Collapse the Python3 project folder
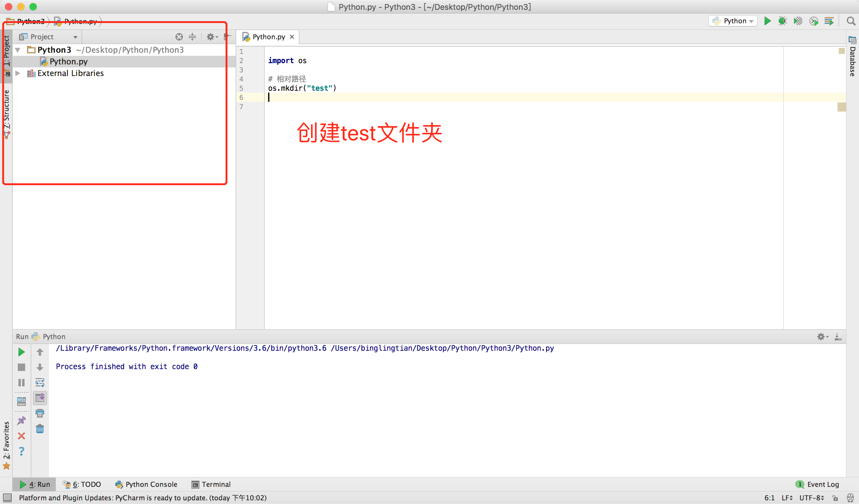This screenshot has width=859, height=504. coord(18,50)
